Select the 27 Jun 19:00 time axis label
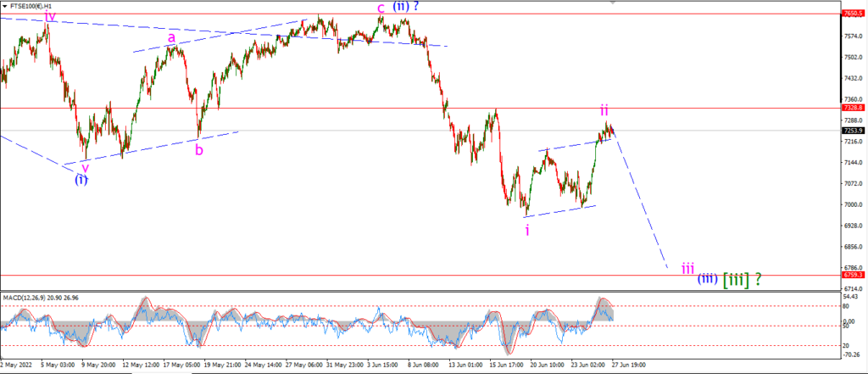 626,366
